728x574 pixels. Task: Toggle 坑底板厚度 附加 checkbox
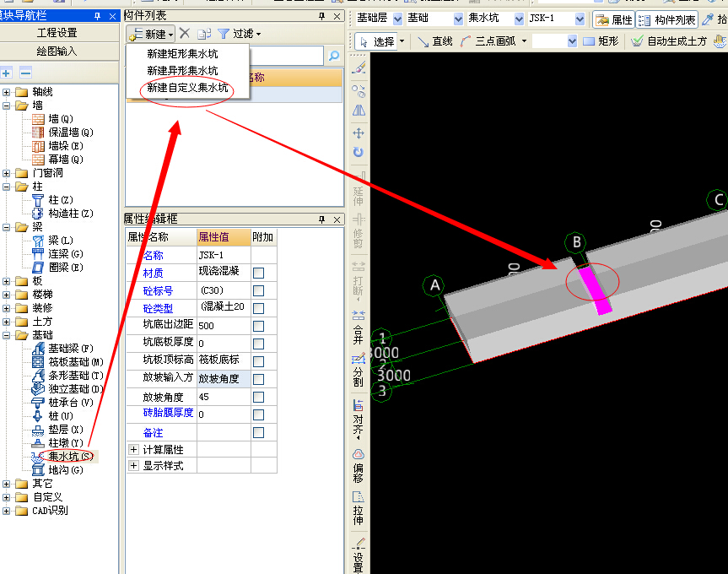click(x=259, y=344)
